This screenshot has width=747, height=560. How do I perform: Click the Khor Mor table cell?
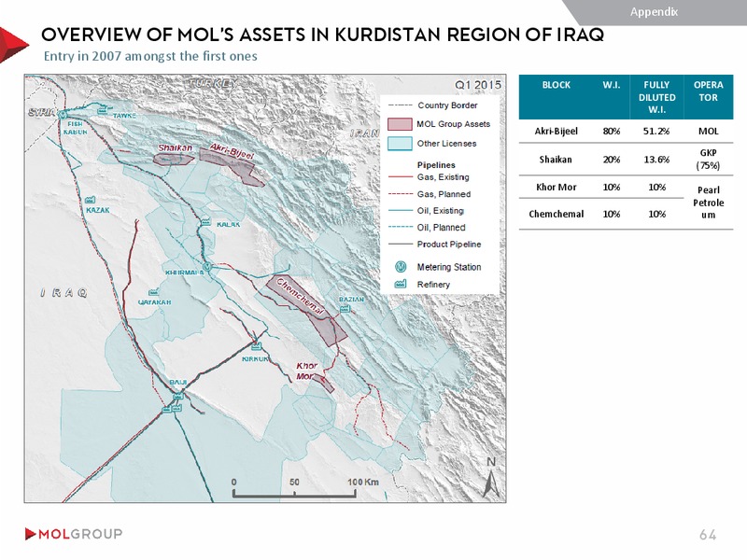tap(556, 188)
